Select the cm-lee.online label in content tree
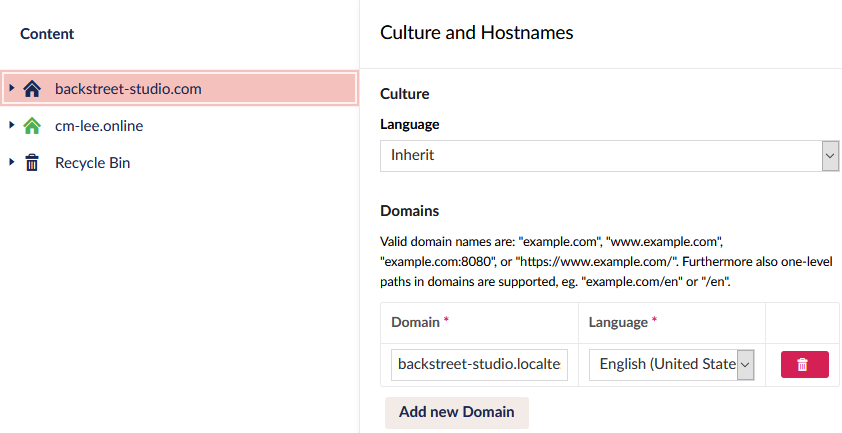Viewport: 842px width, 433px height. [x=99, y=126]
